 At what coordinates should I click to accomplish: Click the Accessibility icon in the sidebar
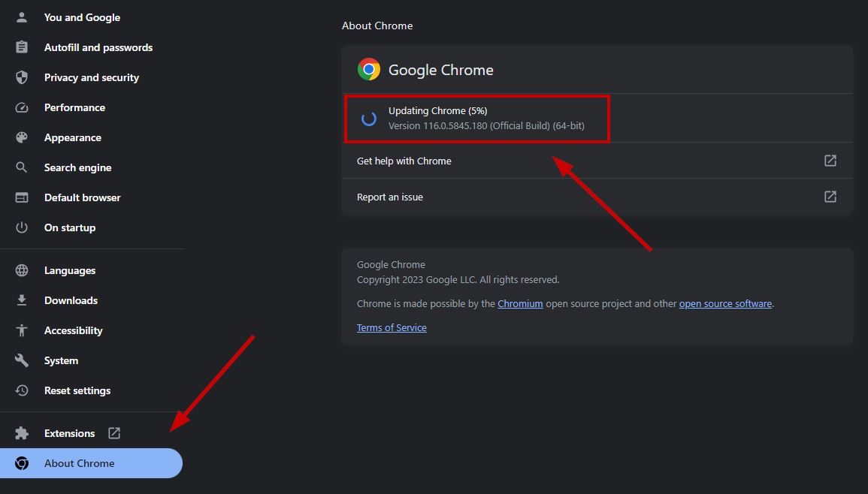[21, 330]
